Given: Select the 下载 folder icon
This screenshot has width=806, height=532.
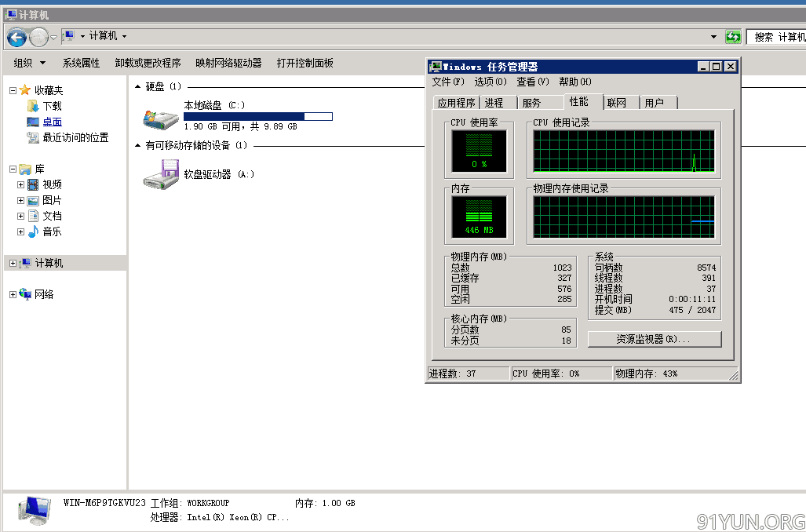Looking at the screenshot, I should pos(33,106).
